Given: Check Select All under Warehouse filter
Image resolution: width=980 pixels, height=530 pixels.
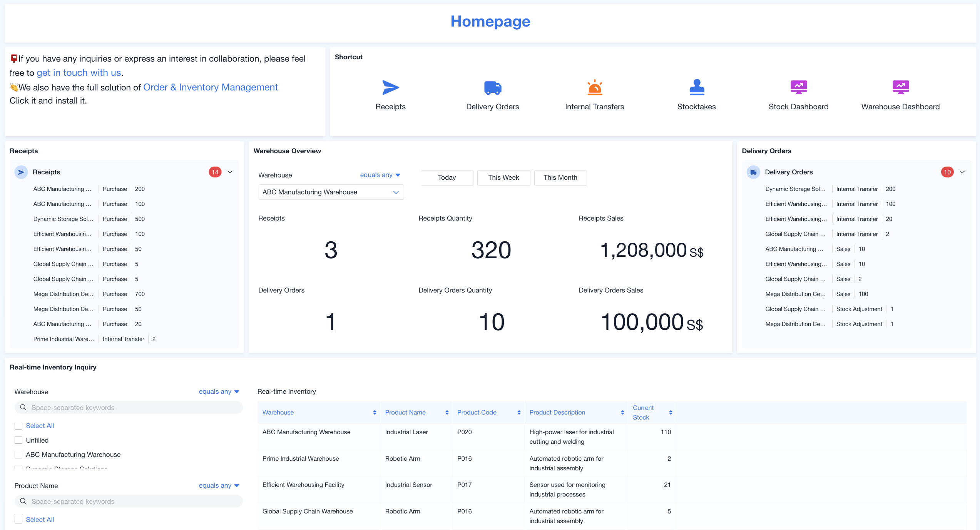Looking at the screenshot, I should [x=18, y=426].
